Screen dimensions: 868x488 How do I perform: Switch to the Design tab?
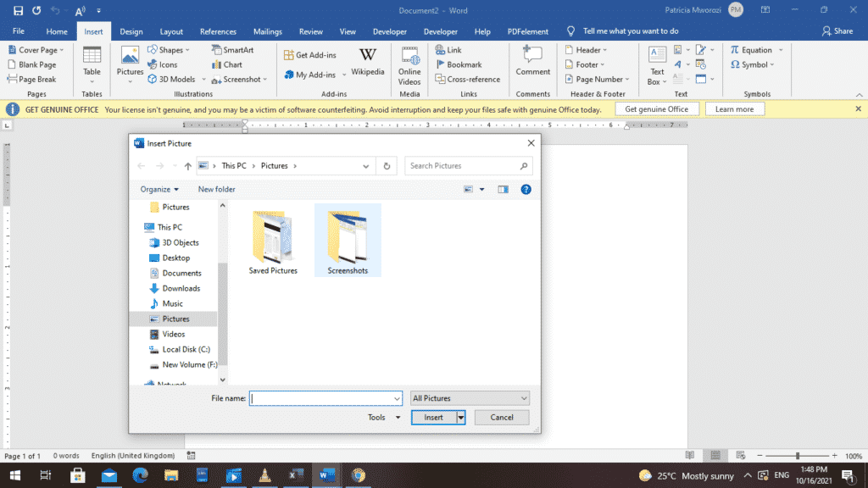click(x=131, y=30)
